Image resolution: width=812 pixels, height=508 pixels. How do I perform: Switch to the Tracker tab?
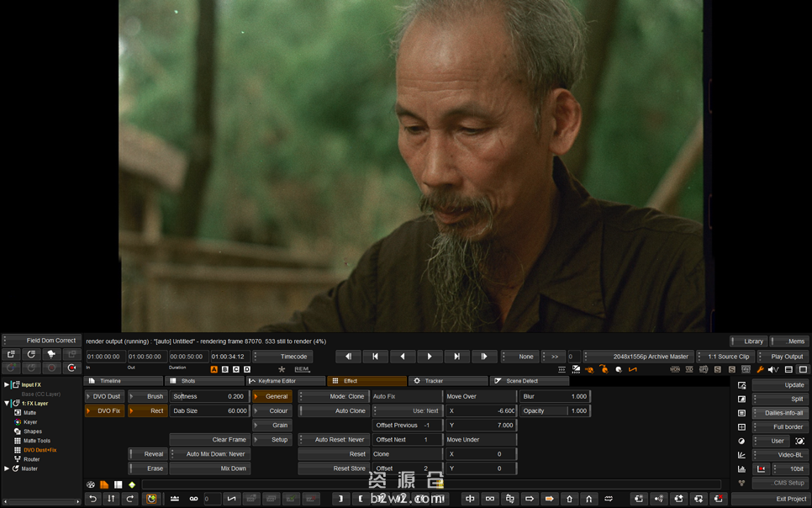(x=450, y=380)
